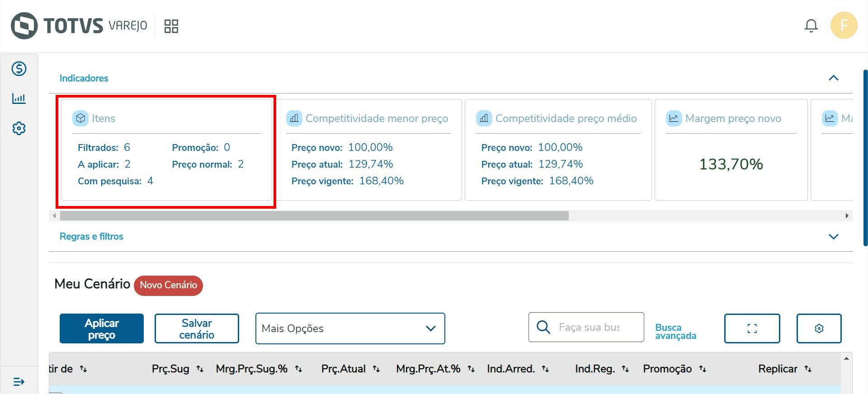Viewport: 868px width, 394px height.
Task: Open table column settings gear button
Action: (819, 328)
